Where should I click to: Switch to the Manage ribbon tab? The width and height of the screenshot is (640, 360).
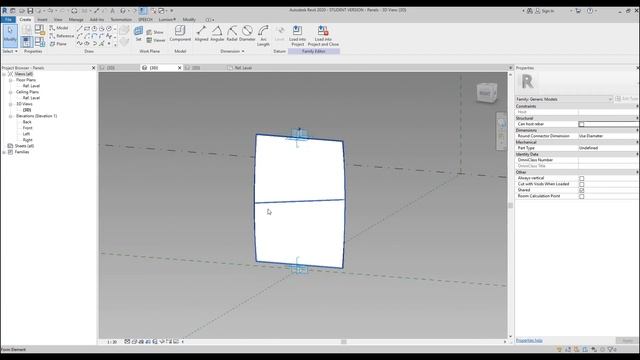pos(76,20)
